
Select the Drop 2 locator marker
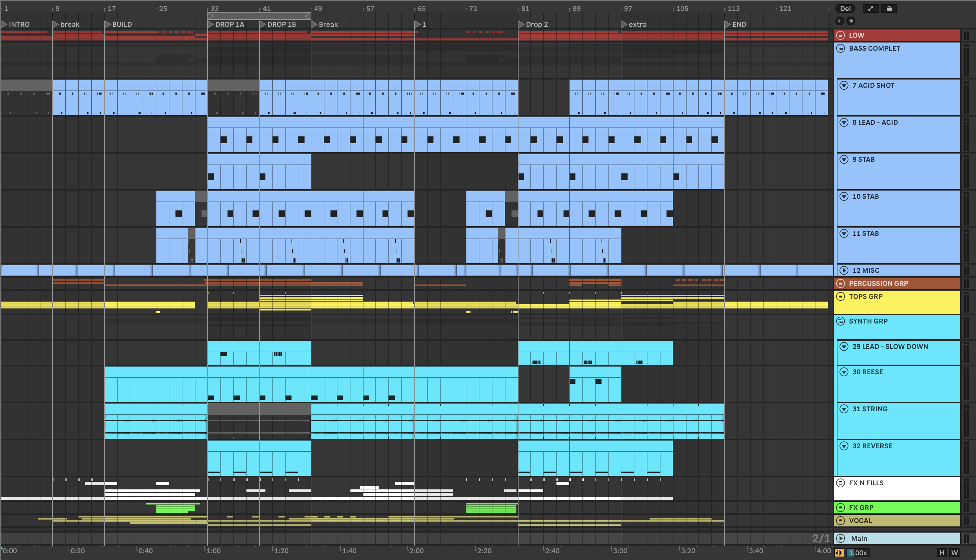pos(522,24)
